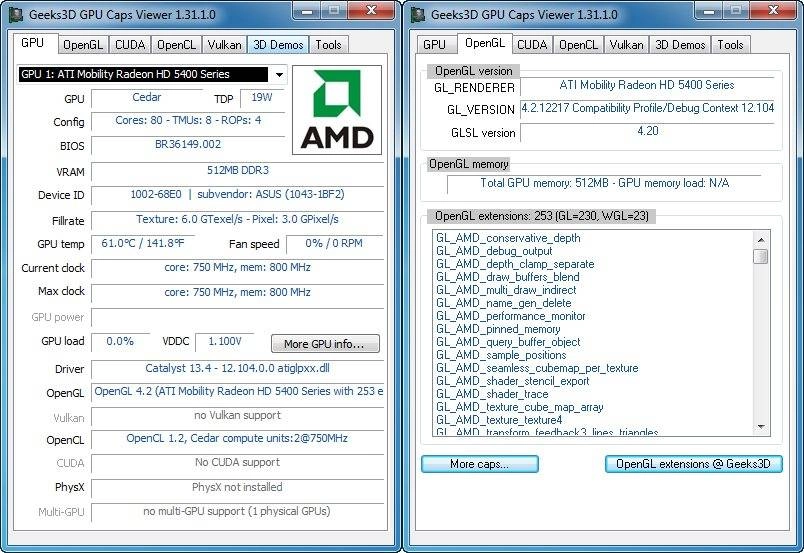
Task: Select GL_AMD_pinned_memory extension
Action: click(x=498, y=329)
